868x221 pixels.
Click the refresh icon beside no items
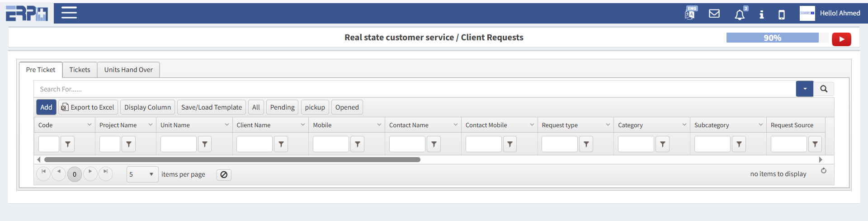824,171
